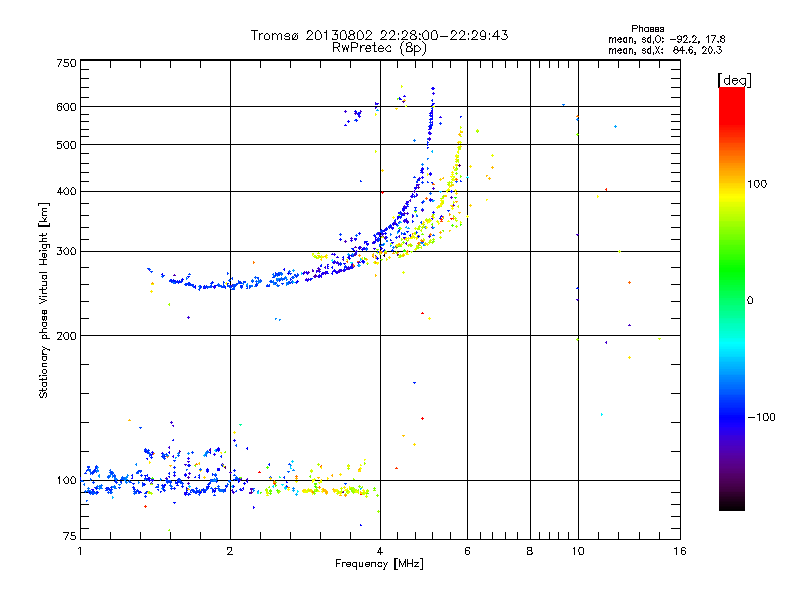Click y-axis tick label '400'
The width and height of the screenshot is (800, 600).
point(67,192)
